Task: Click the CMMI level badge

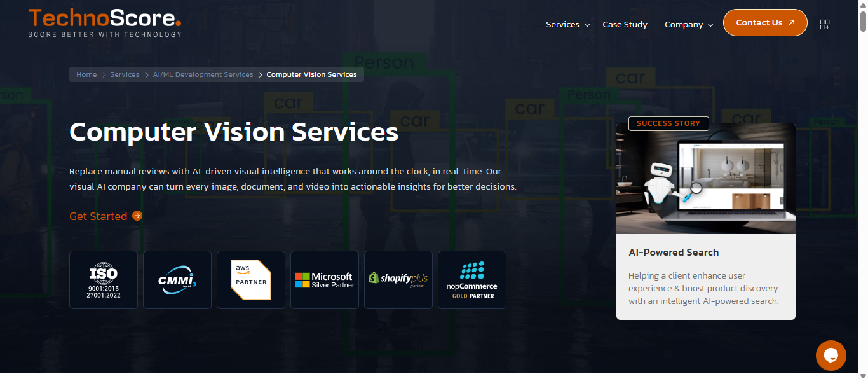Action: [x=177, y=280]
